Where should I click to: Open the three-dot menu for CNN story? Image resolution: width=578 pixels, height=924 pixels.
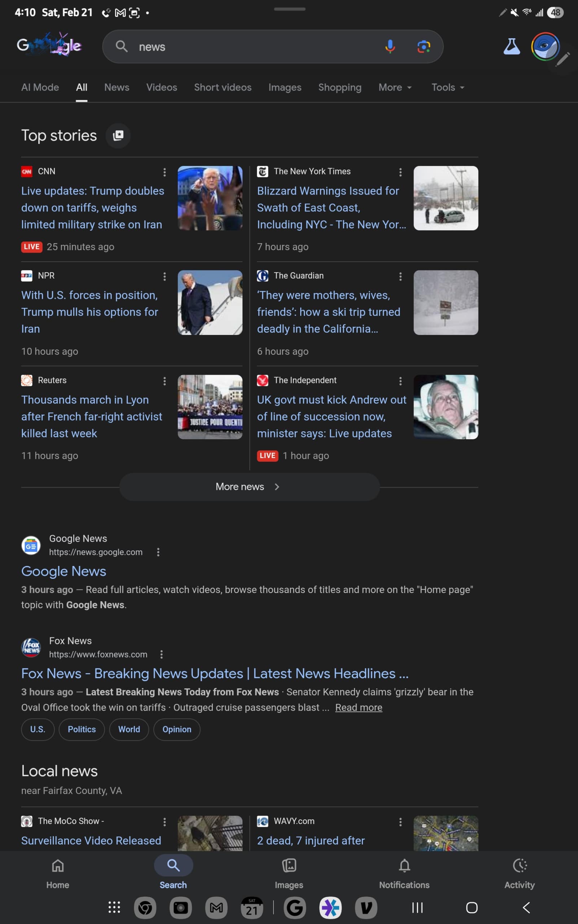coord(165,172)
